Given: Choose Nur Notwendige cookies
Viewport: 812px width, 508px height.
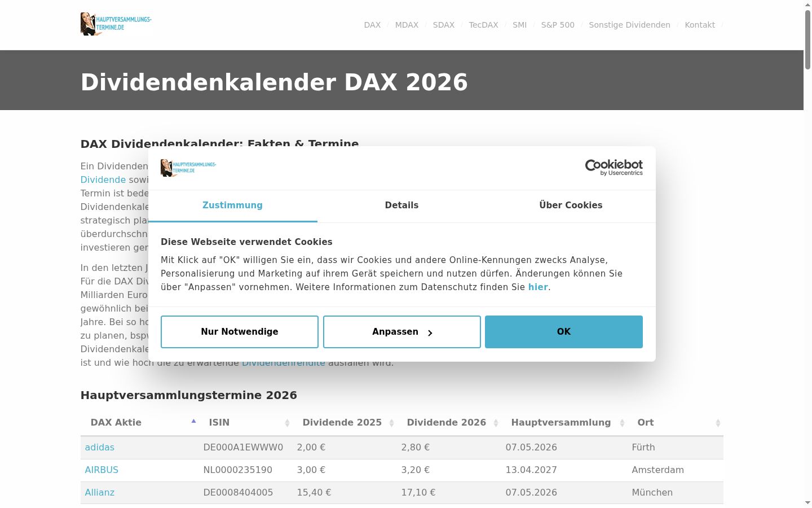Looking at the screenshot, I should pyautogui.click(x=240, y=332).
